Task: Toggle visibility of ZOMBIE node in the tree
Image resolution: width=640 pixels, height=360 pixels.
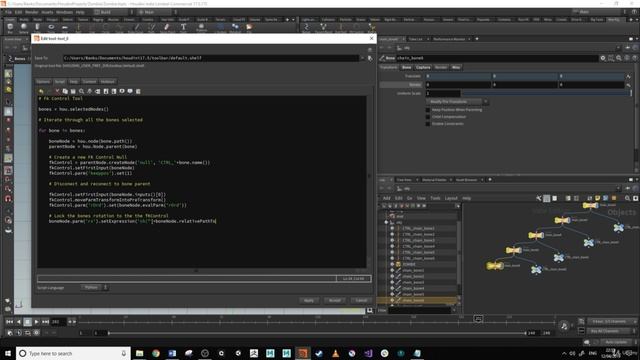Action: click(x=392, y=264)
